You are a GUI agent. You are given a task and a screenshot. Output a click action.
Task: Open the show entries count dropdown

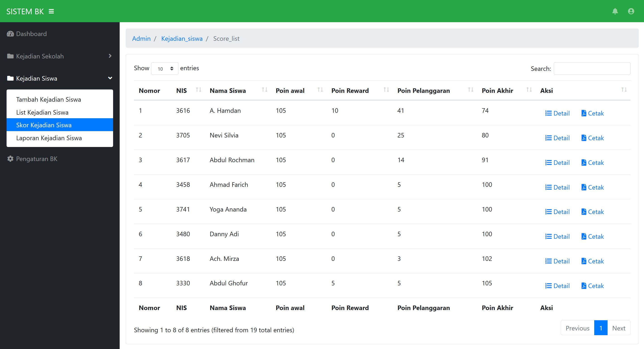click(165, 69)
